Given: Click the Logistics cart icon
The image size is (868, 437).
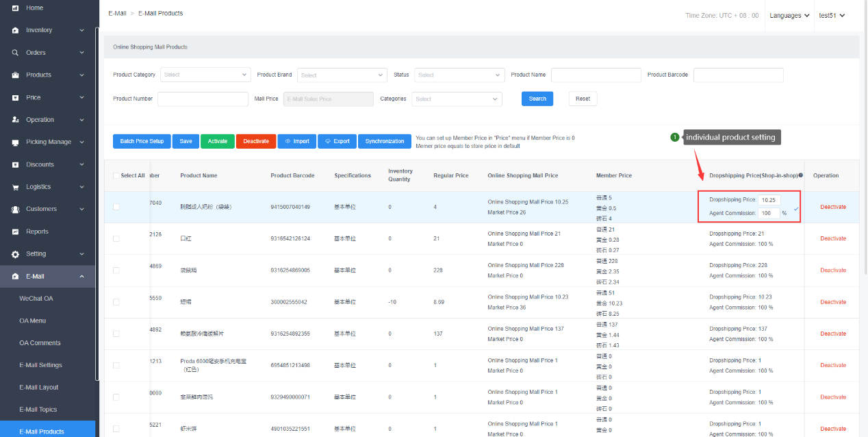Looking at the screenshot, I should pyautogui.click(x=15, y=187).
